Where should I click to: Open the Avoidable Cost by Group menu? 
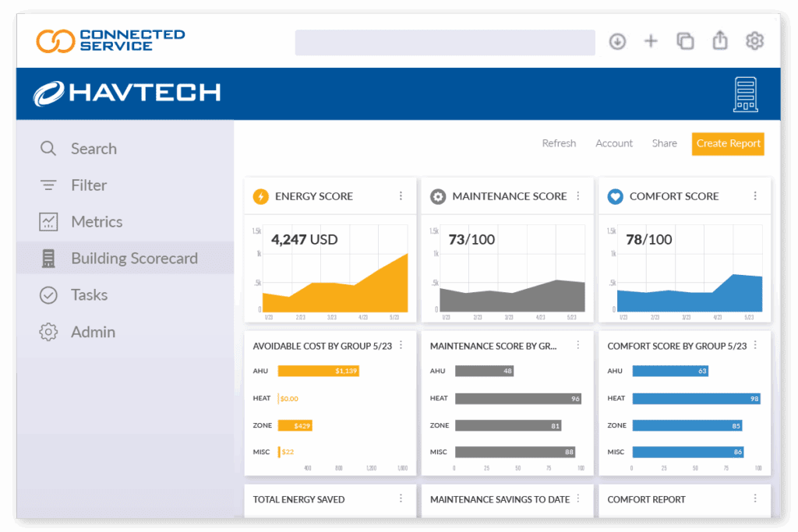[x=401, y=344]
